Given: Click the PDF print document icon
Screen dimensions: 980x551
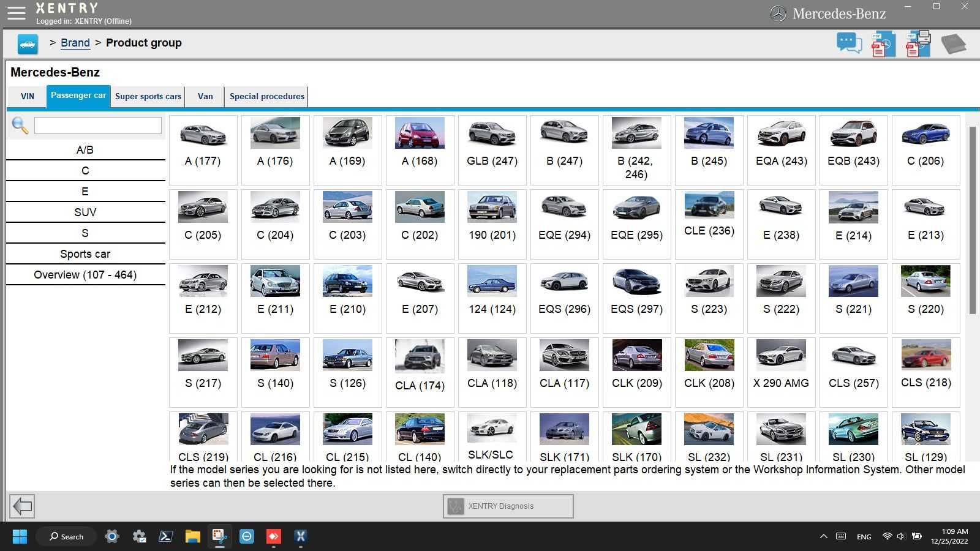Looking at the screenshot, I should click(918, 44).
